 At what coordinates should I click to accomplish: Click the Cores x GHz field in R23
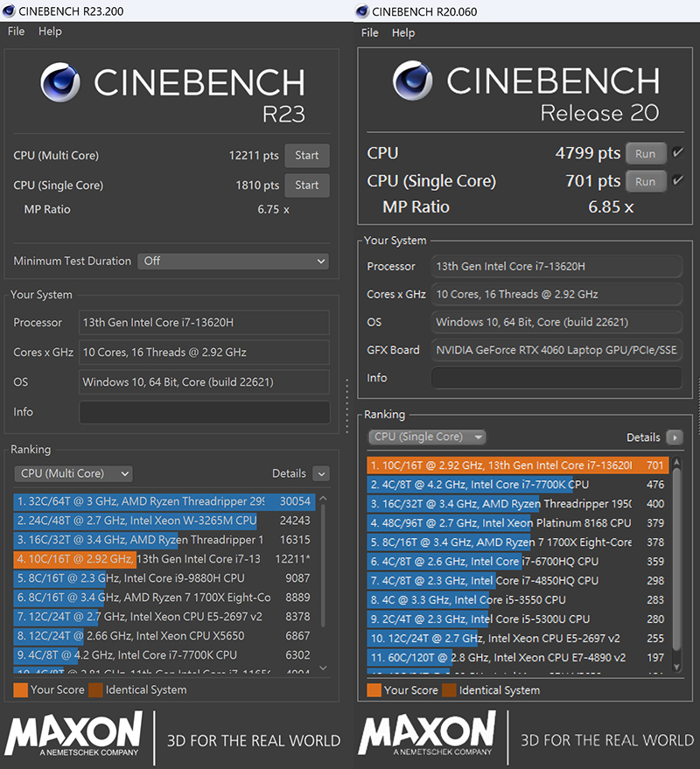click(x=205, y=353)
